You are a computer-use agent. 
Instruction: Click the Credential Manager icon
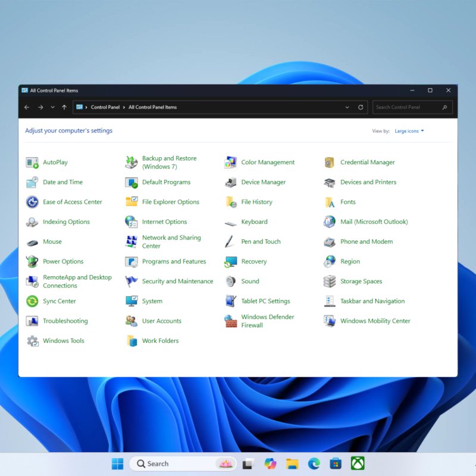click(x=330, y=162)
